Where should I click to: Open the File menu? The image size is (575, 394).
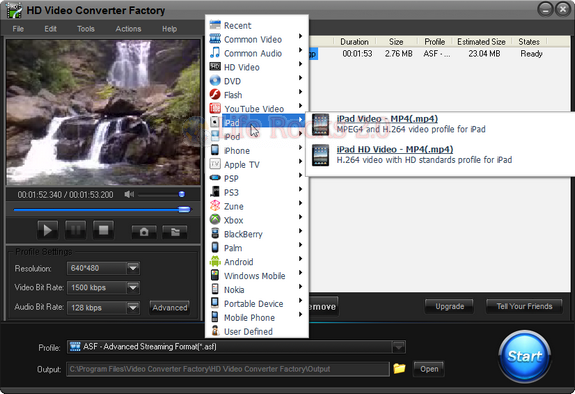tap(18, 29)
